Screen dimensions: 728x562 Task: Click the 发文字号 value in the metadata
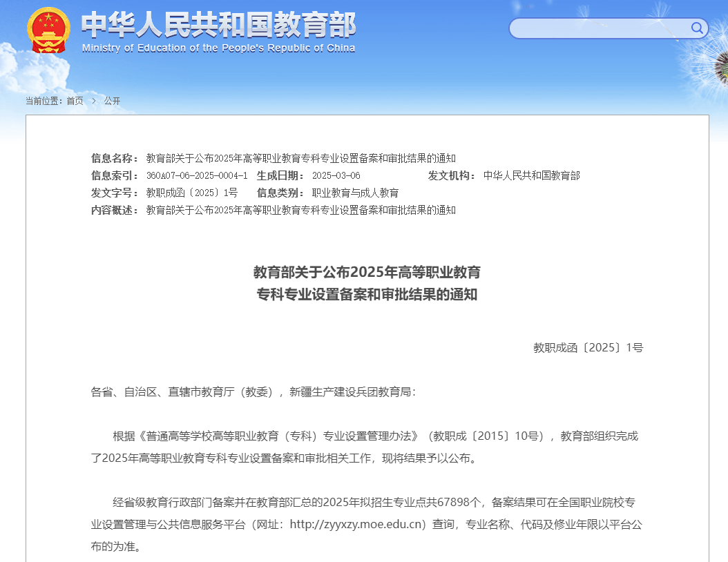tap(191, 193)
